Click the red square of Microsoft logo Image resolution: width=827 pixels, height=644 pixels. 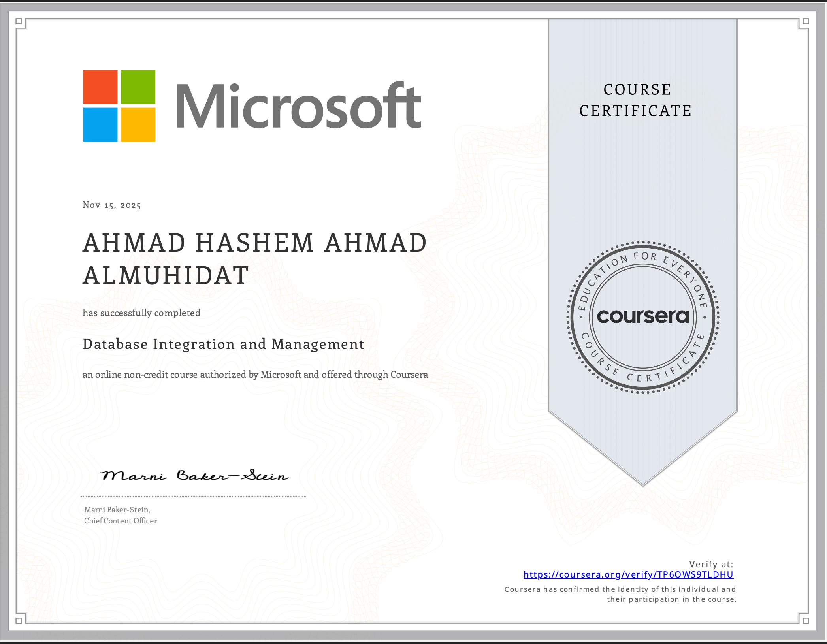(x=100, y=87)
